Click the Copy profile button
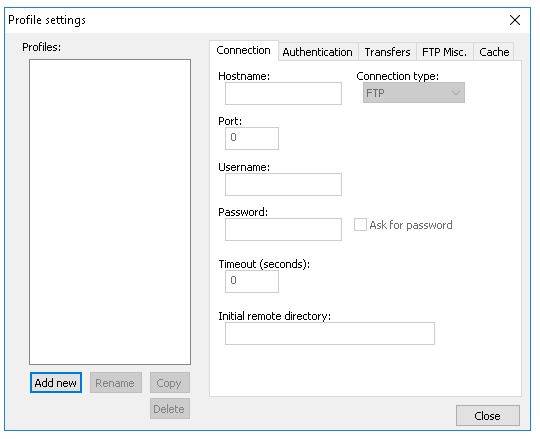This screenshot has width=540, height=439. [170, 383]
